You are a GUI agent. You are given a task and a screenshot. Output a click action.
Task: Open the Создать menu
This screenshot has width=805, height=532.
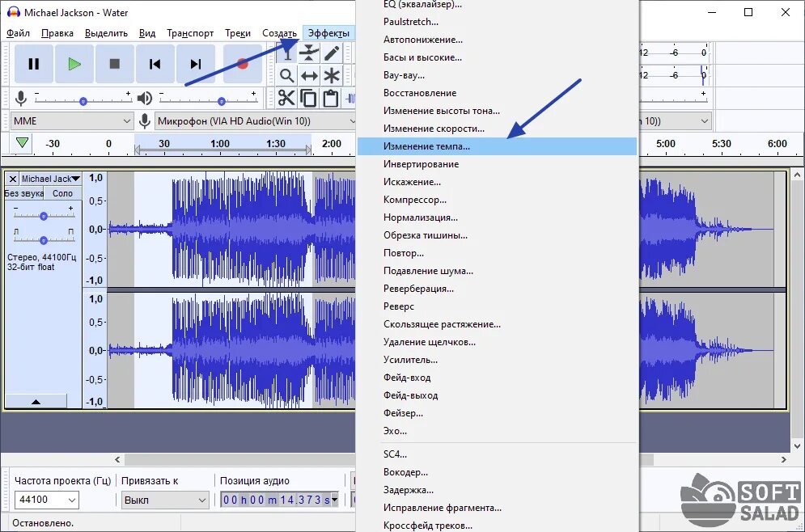pos(279,33)
